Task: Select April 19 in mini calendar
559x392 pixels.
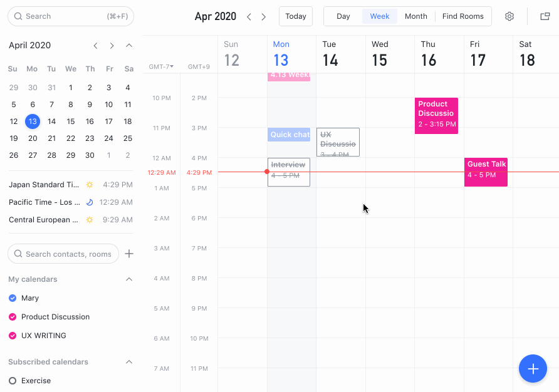Action: point(14,138)
